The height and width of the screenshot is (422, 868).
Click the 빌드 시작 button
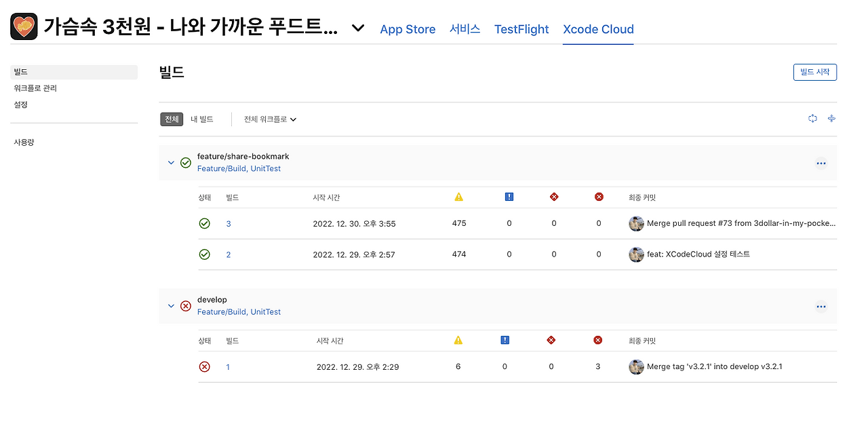pos(815,72)
